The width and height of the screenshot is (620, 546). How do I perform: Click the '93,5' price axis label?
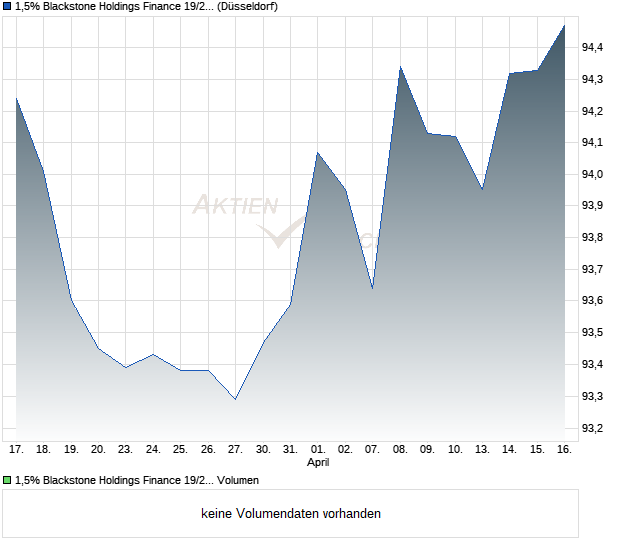point(592,333)
